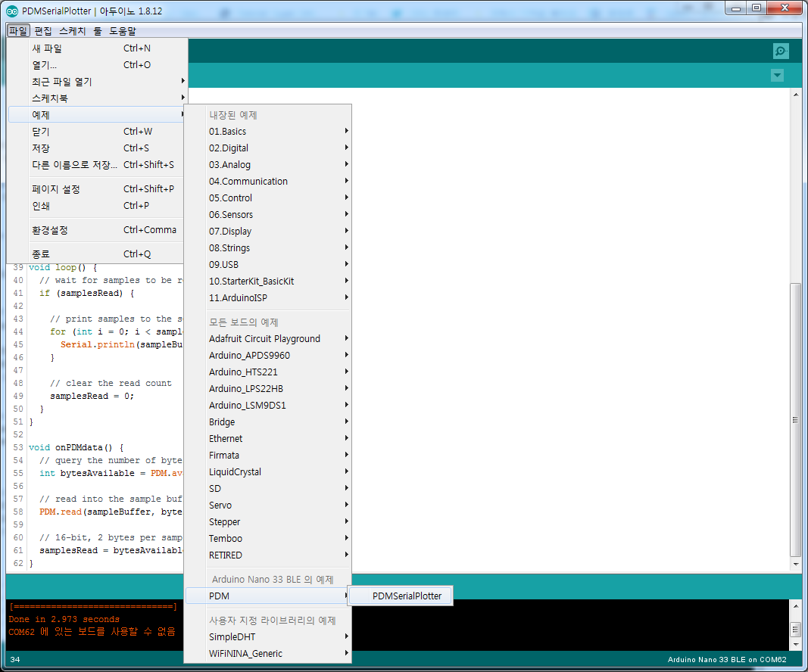Screen dimensions: 808x672
Task: Click 'Done in 2.973 seconds' console line
Action: [x=64, y=619]
